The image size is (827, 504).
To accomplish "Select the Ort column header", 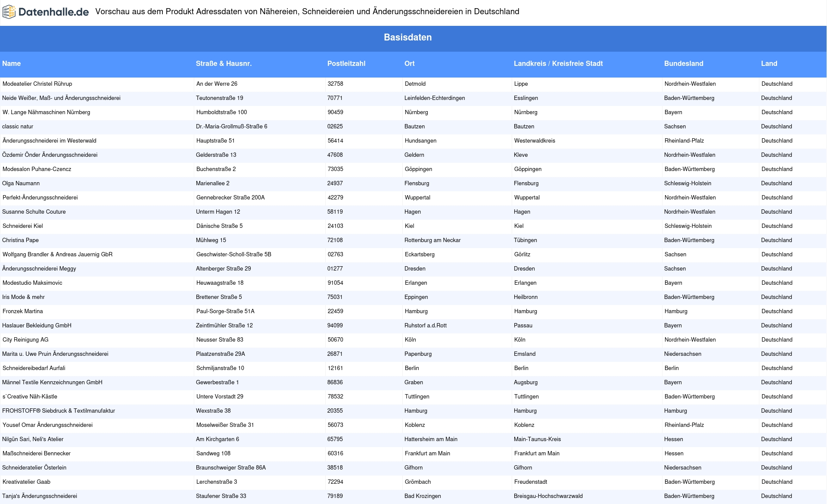I will click(409, 63).
